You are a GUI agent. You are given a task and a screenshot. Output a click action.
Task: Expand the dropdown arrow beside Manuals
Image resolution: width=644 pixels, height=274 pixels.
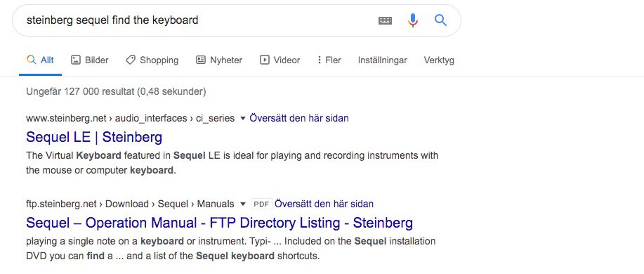pos(243,204)
